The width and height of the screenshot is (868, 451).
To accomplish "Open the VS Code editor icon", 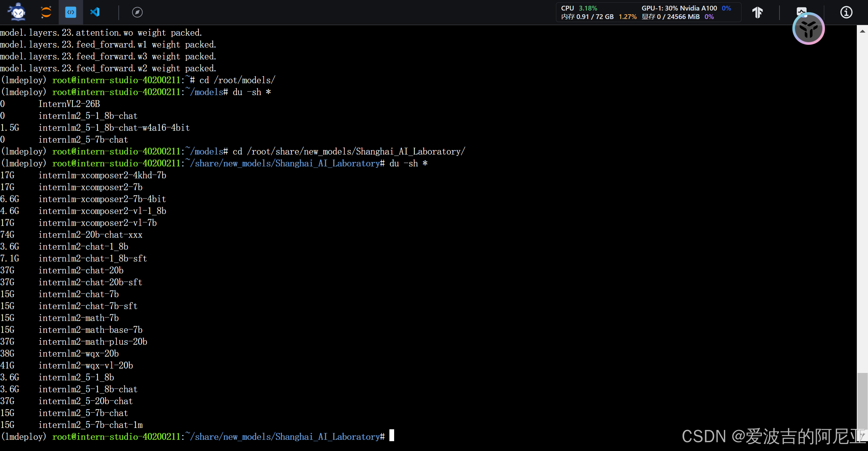I will [95, 12].
